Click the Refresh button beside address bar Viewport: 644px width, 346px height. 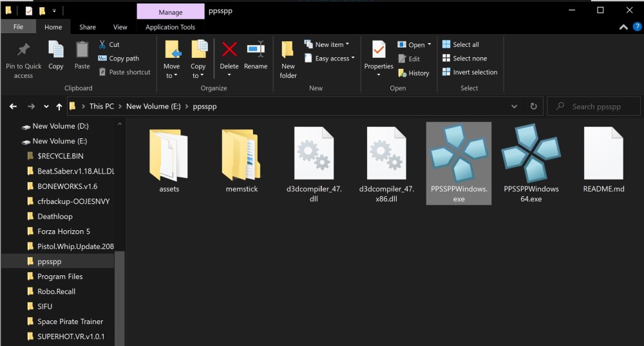click(533, 107)
